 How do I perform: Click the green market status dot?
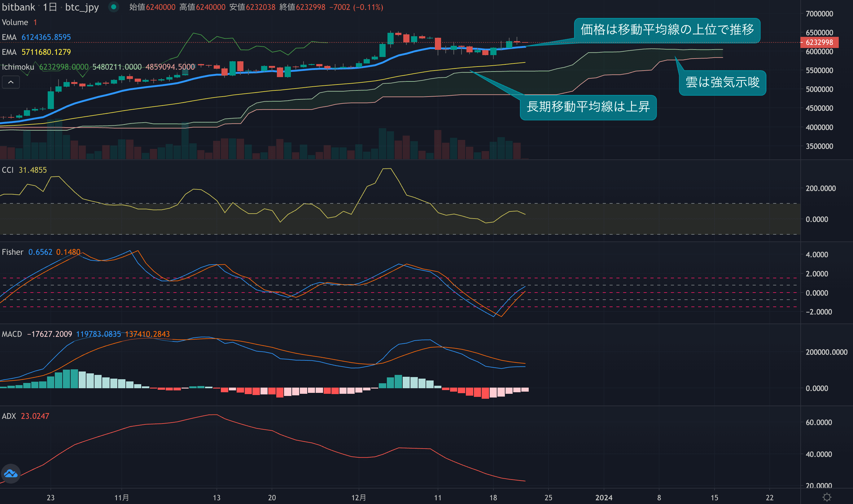114,7
